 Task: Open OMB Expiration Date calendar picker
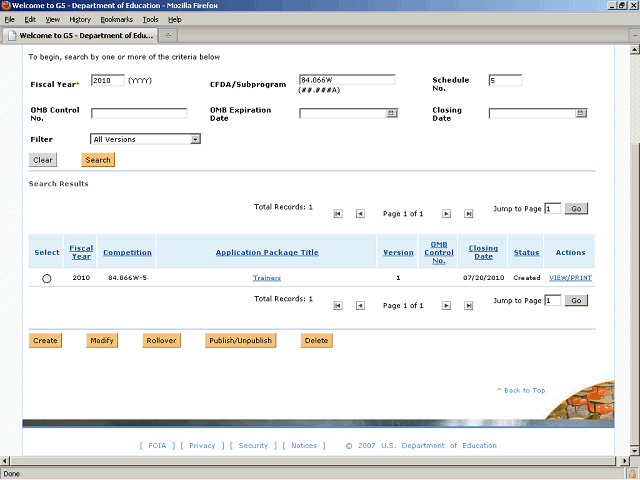click(x=391, y=113)
